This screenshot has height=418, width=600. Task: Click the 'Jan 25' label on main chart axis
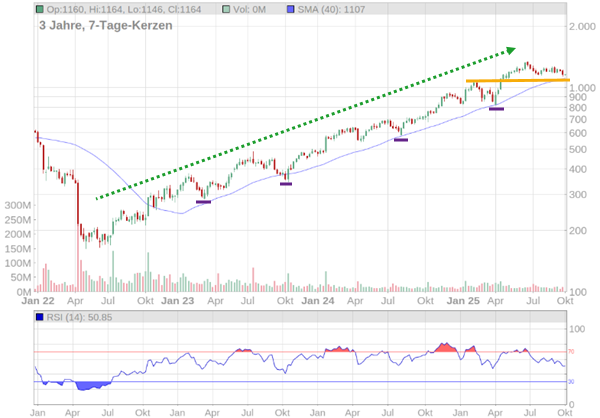click(462, 299)
